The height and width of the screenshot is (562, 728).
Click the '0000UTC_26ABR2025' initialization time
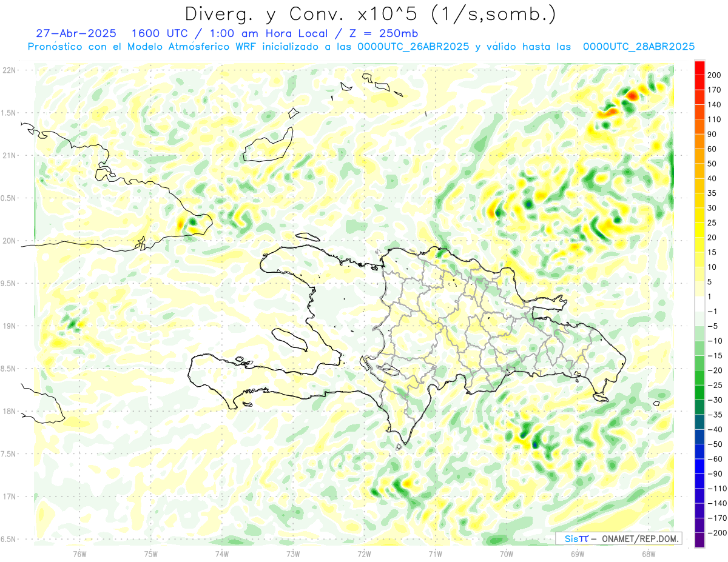pos(413,47)
